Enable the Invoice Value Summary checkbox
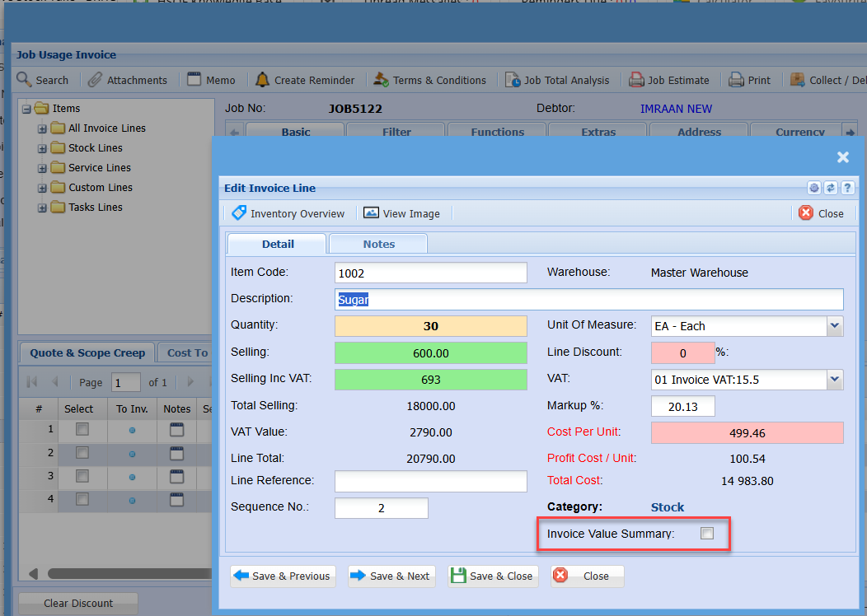Image resolution: width=867 pixels, height=616 pixels. (x=706, y=534)
